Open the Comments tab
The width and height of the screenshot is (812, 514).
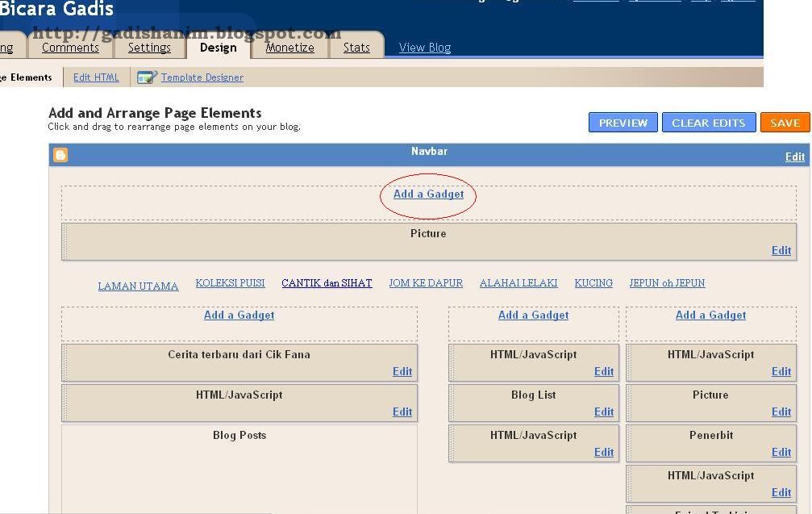click(x=70, y=48)
